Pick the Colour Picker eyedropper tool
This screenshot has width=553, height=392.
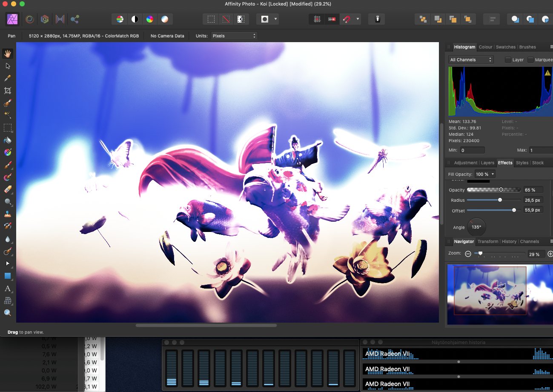[7, 78]
